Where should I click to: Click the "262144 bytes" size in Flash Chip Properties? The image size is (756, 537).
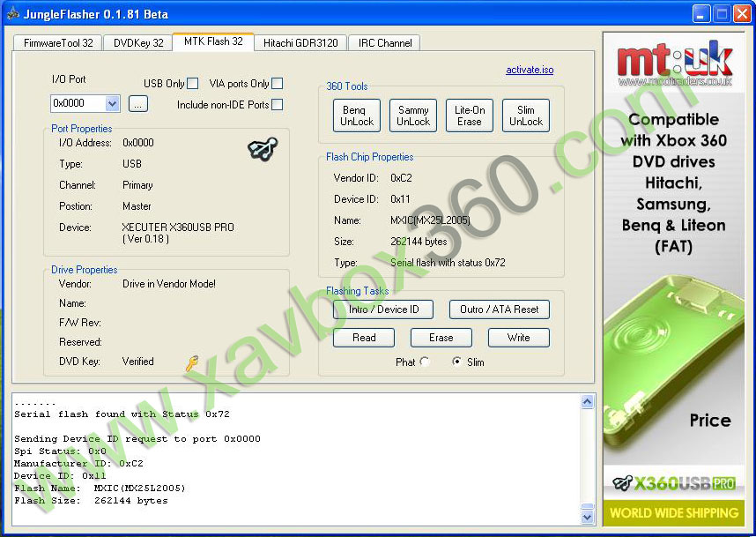419,242
